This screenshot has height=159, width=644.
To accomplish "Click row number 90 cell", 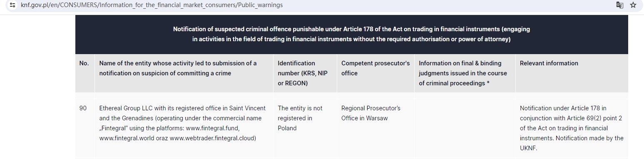I will point(83,108).
